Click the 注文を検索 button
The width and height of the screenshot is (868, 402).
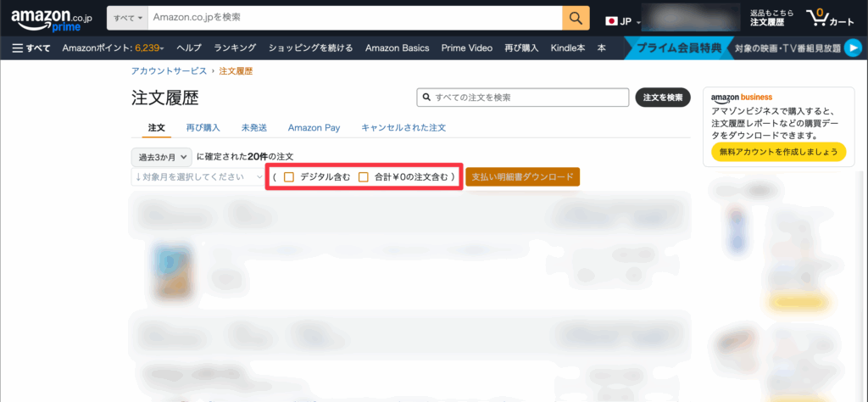[x=663, y=98]
